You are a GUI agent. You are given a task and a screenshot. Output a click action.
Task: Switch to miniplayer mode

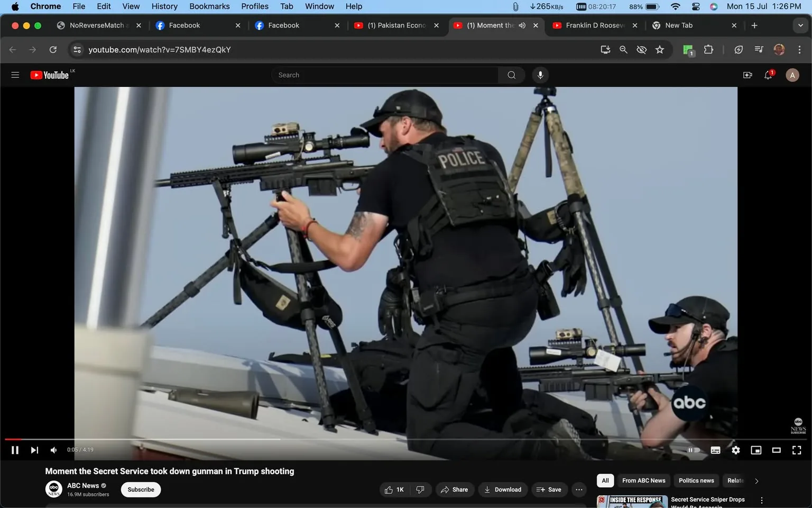(x=755, y=450)
